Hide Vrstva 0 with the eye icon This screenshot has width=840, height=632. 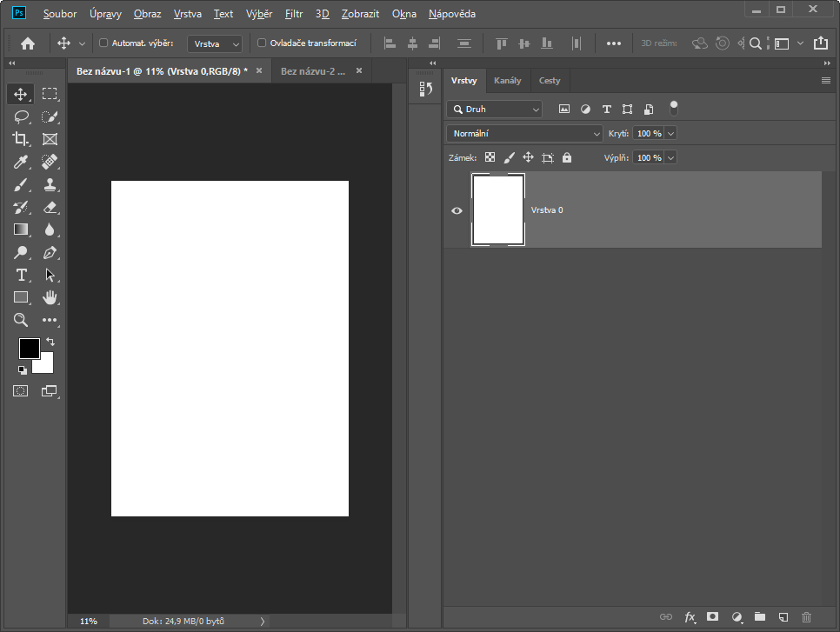pyautogui.click(x=457, y=210)
